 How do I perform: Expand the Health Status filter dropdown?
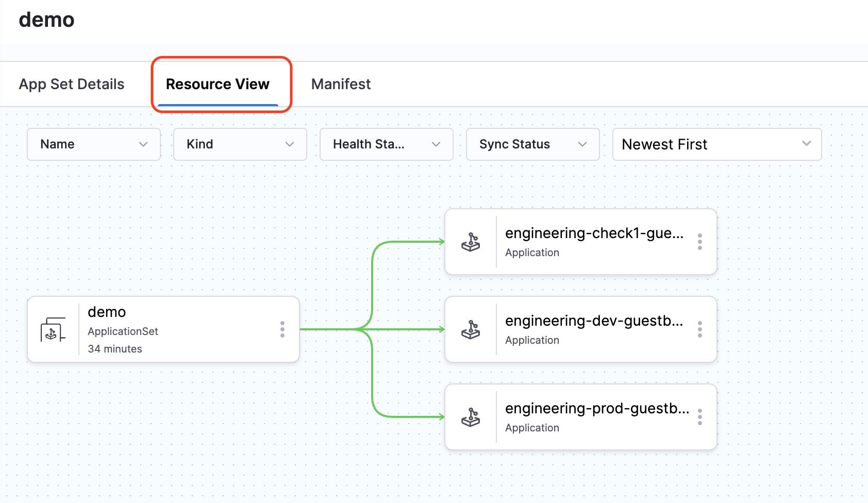tap(387, 144)
